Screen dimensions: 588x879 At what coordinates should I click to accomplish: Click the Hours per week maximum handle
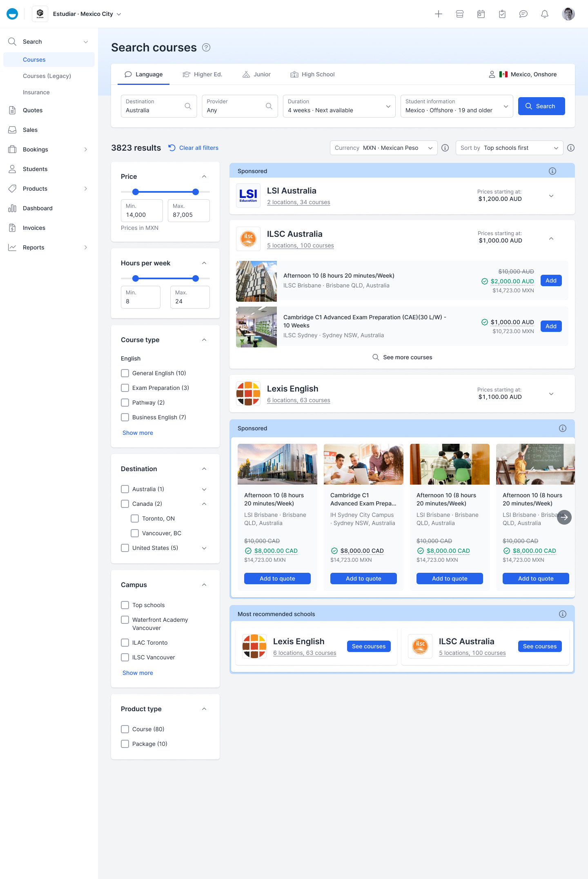click(x=196, y=278)
